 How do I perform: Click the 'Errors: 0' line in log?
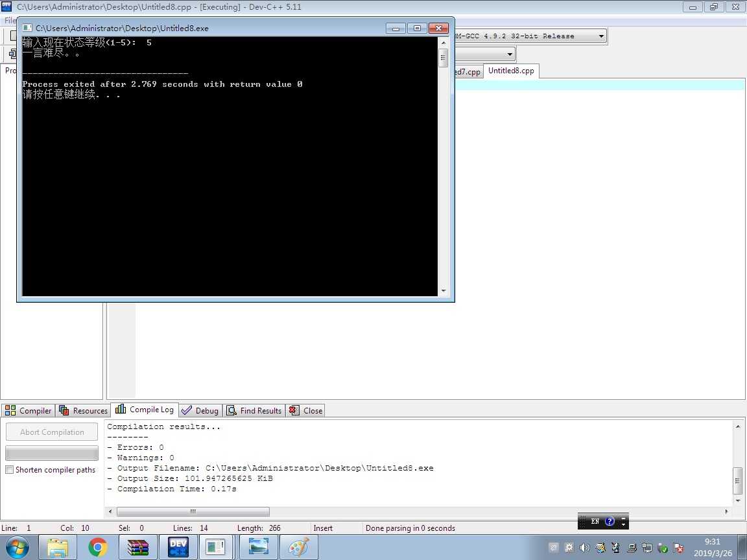pyautogui.click(x=136, y=447)
